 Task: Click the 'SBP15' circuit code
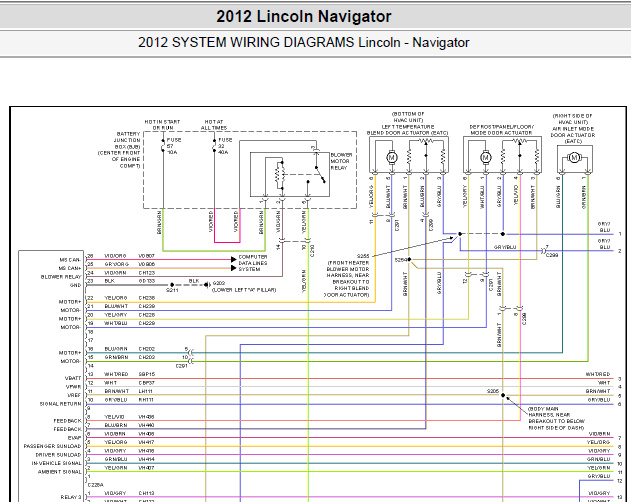146,374
